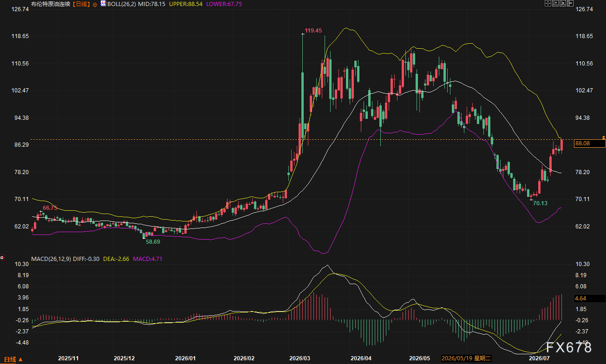This screenshot has width=606, height=364.
Task: Click the 58.69 low price marker
Action: [x=153, y=242]
